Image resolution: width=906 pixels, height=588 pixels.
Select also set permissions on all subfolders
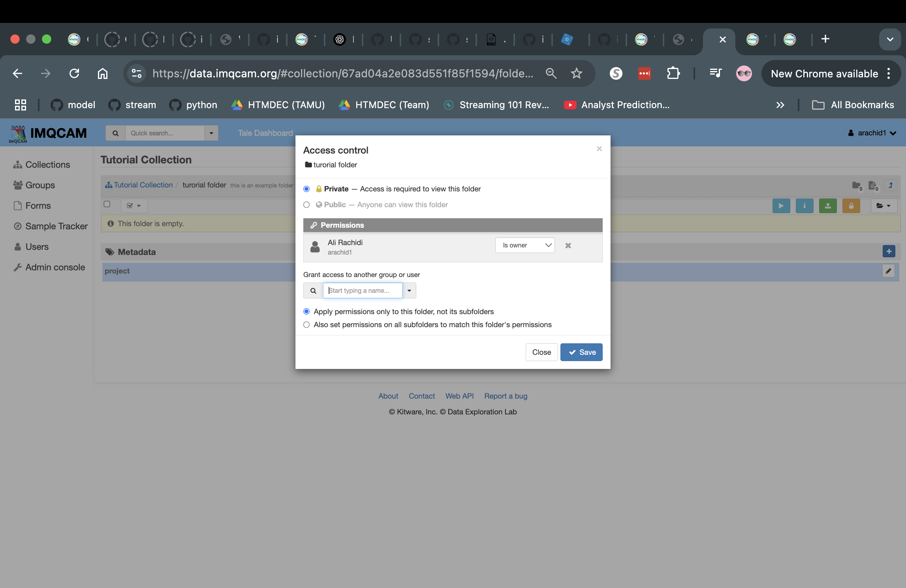[306, 325]
